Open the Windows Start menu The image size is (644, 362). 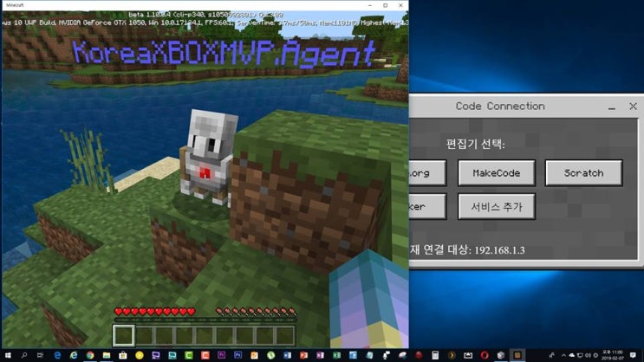coord(8,355)
